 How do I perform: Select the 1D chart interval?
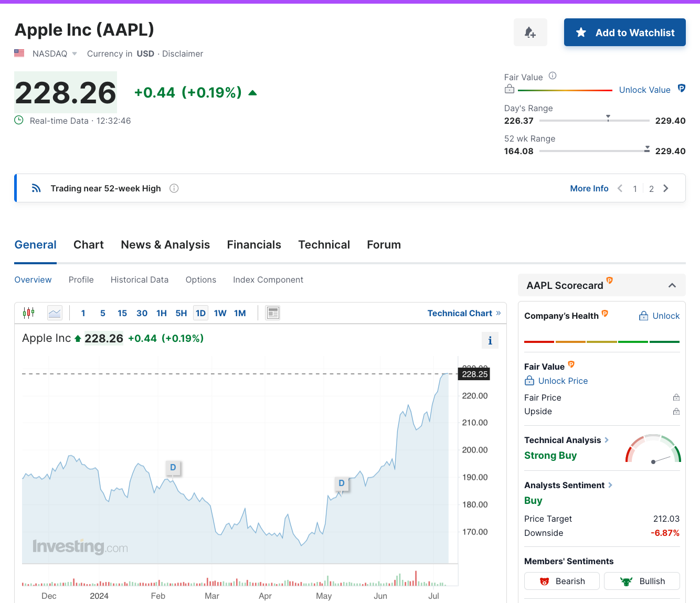pos(200,313)
